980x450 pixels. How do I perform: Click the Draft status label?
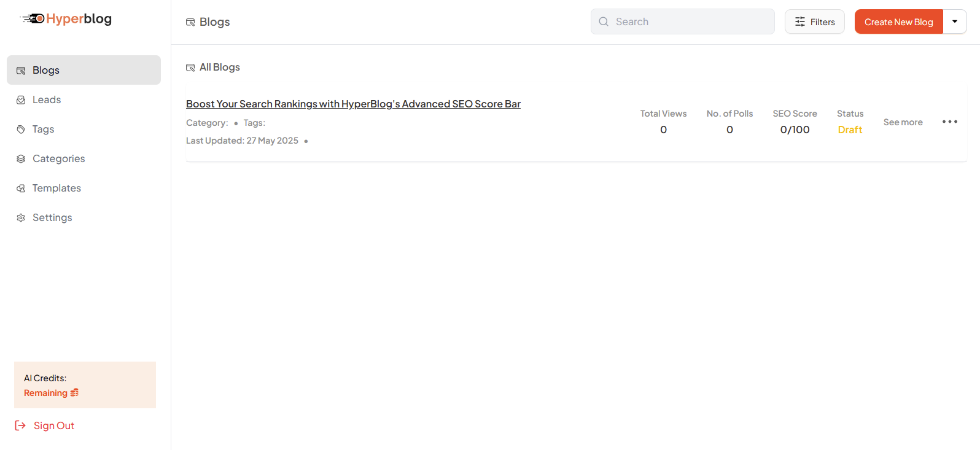pyautogui.click(x=850, y=130)
